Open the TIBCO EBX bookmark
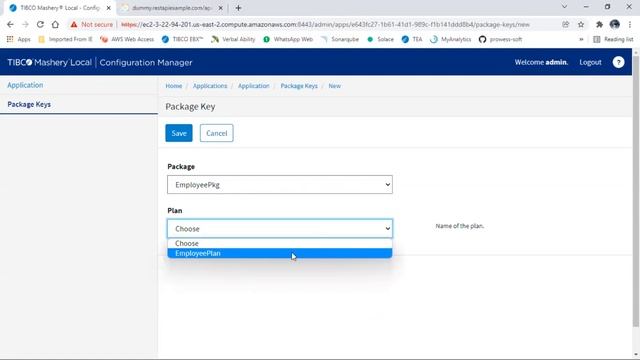The width and height of the screenshot is (640, 360). (182, 39)
